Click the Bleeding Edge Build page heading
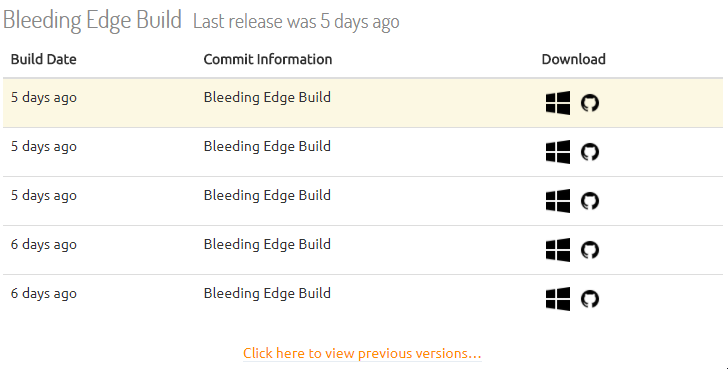728x369 pixels. pos(92,20)
